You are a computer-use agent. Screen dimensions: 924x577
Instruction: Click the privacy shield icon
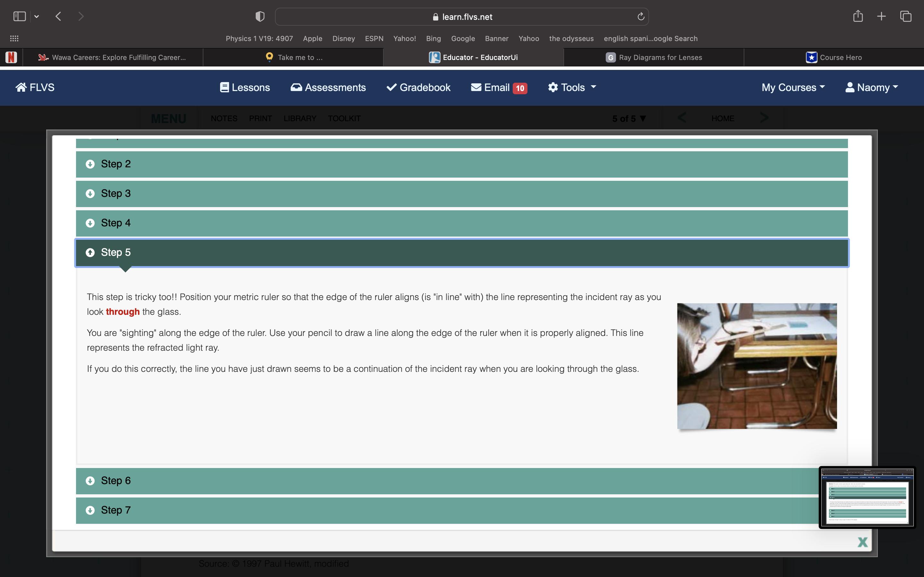260,16
